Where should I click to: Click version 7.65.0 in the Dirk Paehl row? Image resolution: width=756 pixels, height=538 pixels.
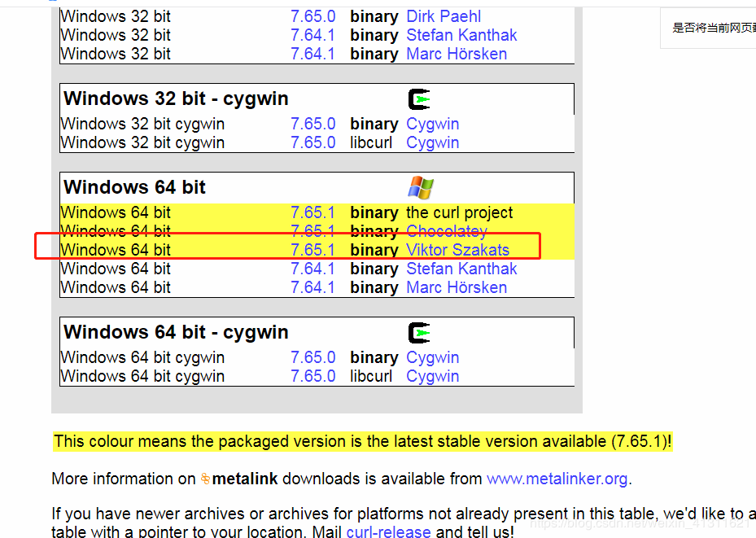click(313, 16)
